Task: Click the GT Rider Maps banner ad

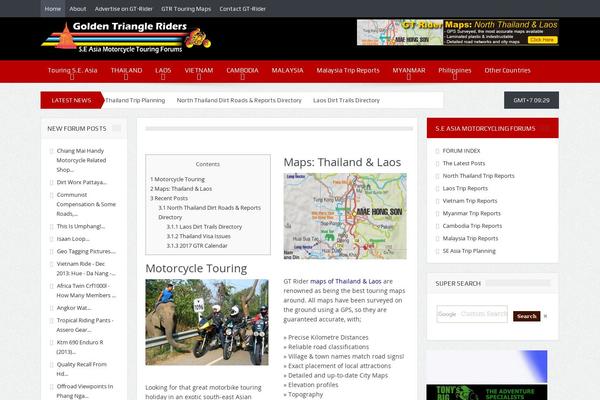Action: 458,33
